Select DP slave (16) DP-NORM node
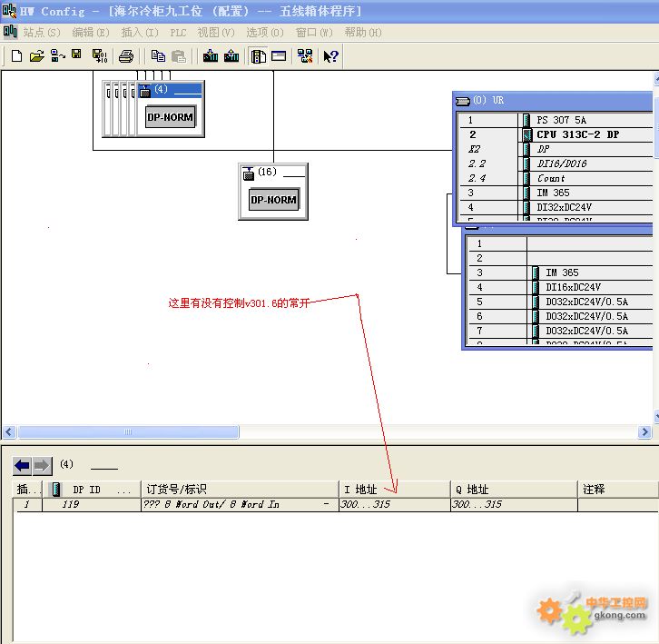 point(273,192)
